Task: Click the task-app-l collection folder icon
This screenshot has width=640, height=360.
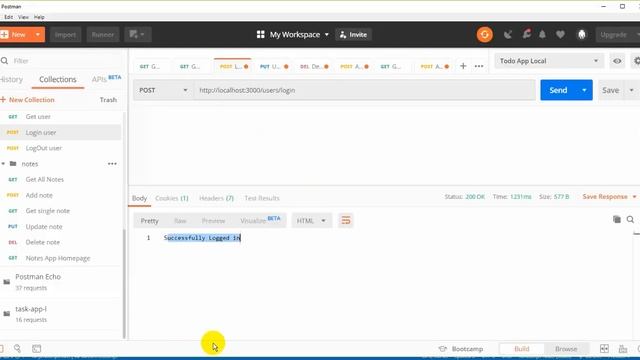Action: point(7,313)
